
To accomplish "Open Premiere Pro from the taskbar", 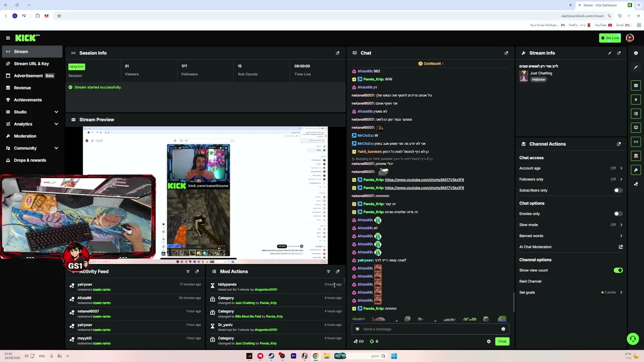I will tap(293, 356).
